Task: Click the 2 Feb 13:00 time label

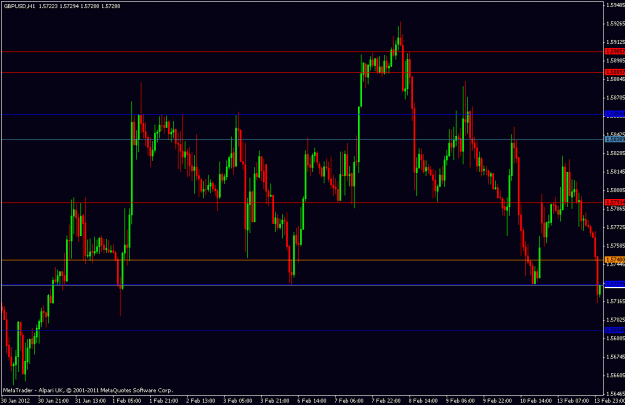Action: (201, 401)
